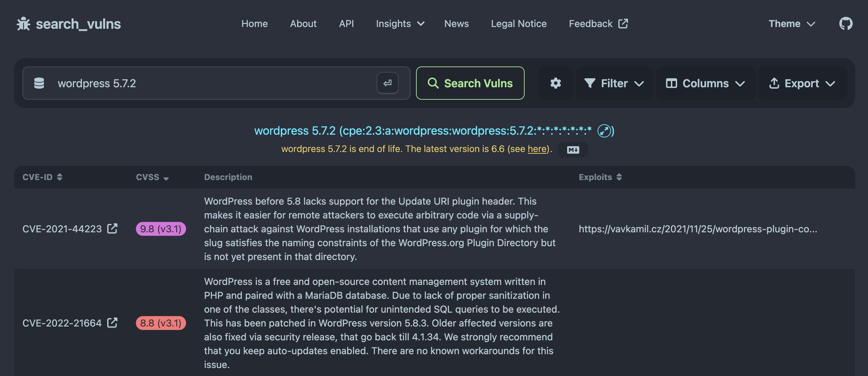Select the News menu item
This screenshot has width=868, height=376.
click(x=456, y=24)
